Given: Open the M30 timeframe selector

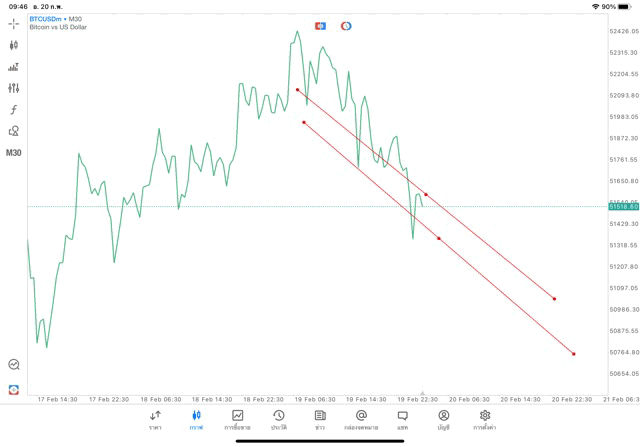Looking at the screenshot, I should [x=14, y=153].
